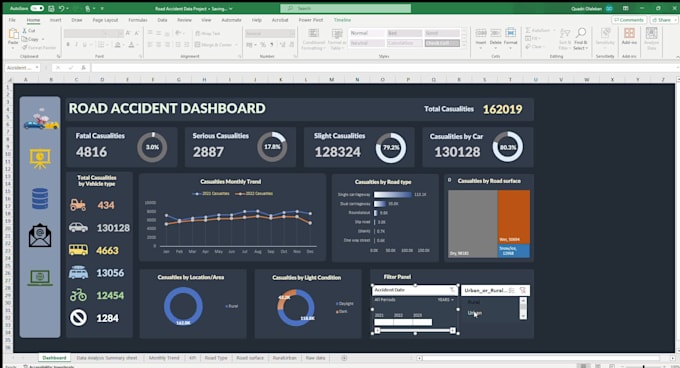Click the timeline's right scroll handle
The width and height of the screenshot is (680, 368).
tap(453, 331)
